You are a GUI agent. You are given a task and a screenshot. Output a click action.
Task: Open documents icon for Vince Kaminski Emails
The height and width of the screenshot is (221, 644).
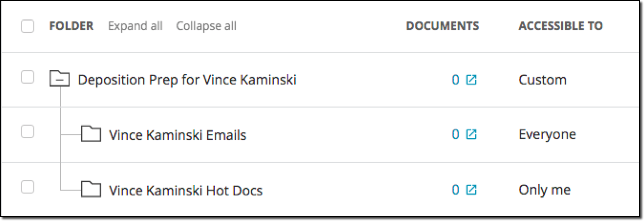point(471,134)
